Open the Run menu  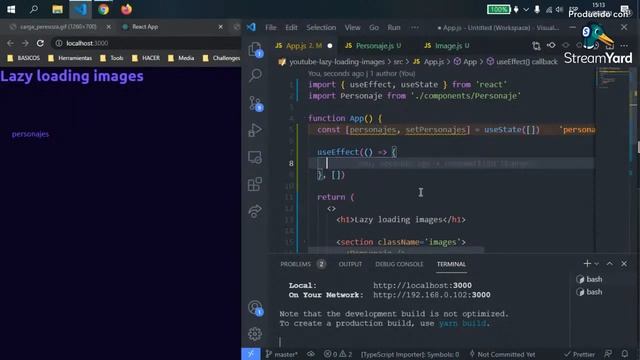[394, 27]
